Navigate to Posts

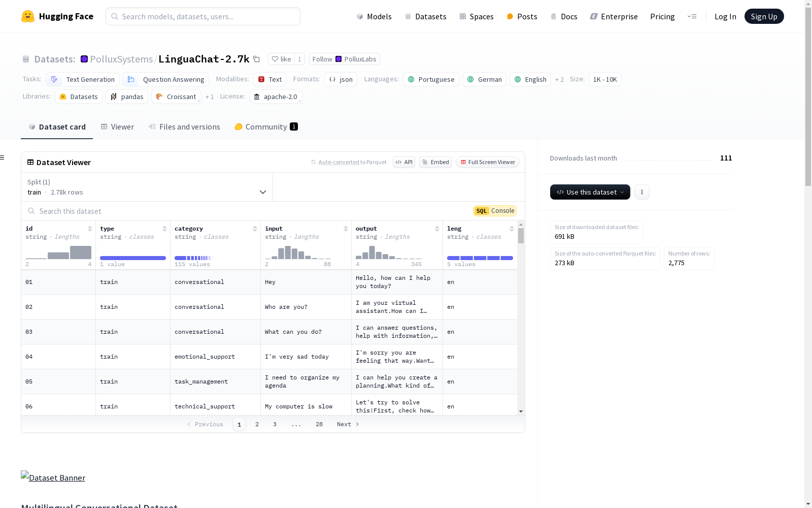click(522, 16)
